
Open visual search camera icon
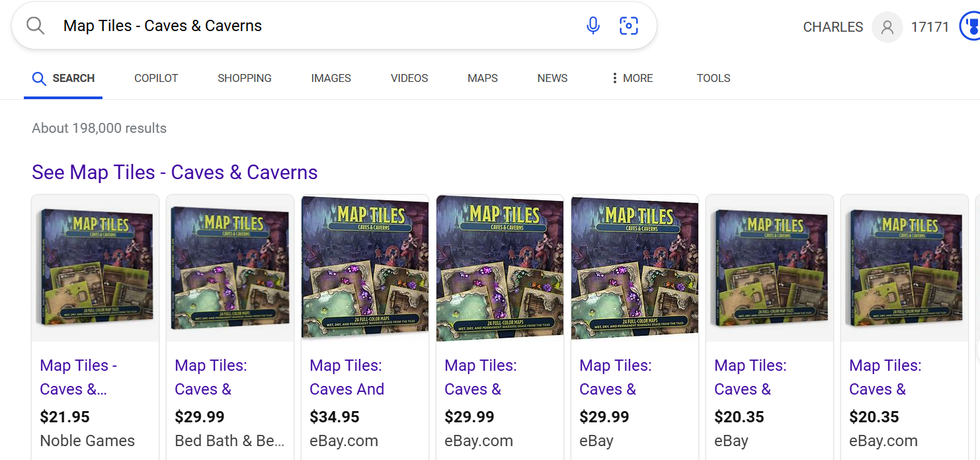(x=629, y=26)
